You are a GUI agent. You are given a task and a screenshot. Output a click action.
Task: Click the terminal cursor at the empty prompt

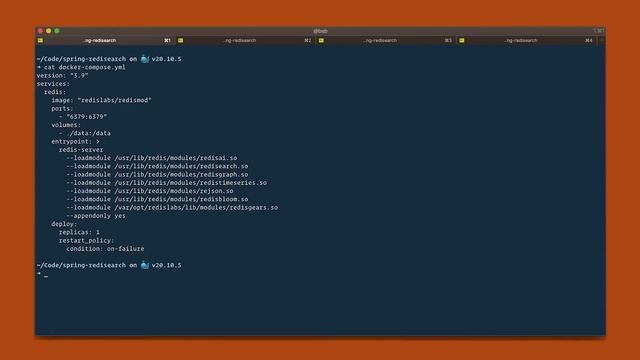coord(46,277)
